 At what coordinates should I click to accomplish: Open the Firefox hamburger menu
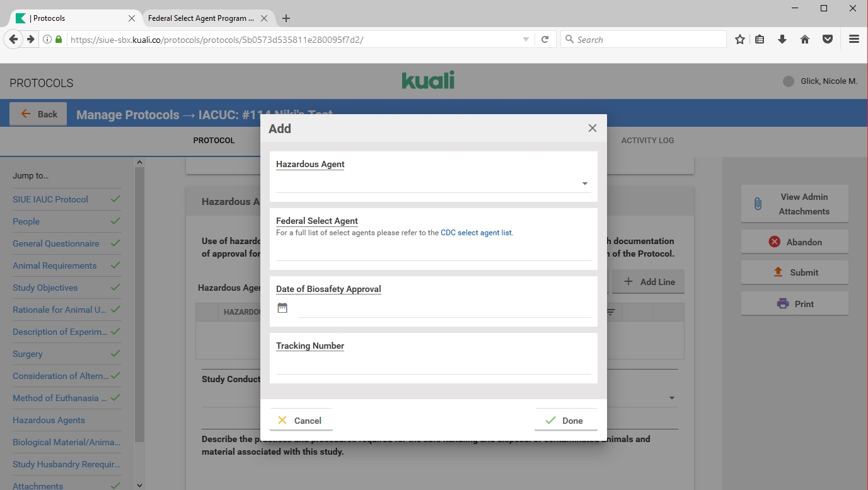[x=854, y=39]
